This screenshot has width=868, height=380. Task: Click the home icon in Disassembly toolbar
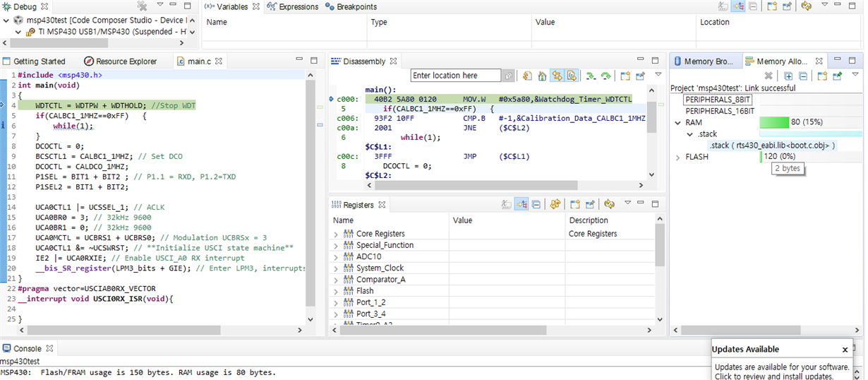point(541,76)
